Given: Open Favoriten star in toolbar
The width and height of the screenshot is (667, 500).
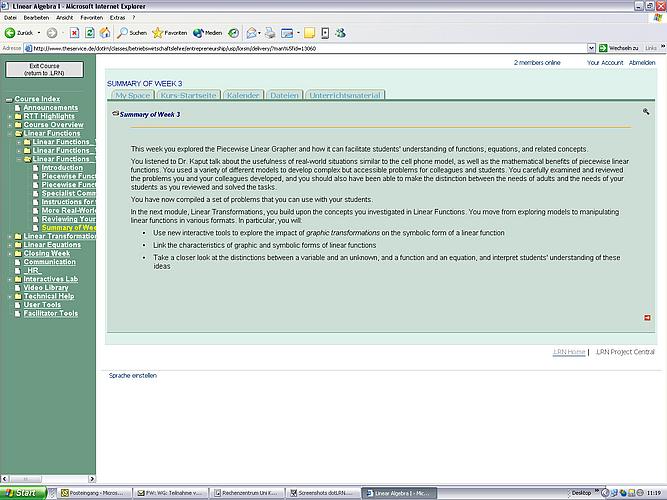Looking at the screenshot, I should [x=170, y=33].
